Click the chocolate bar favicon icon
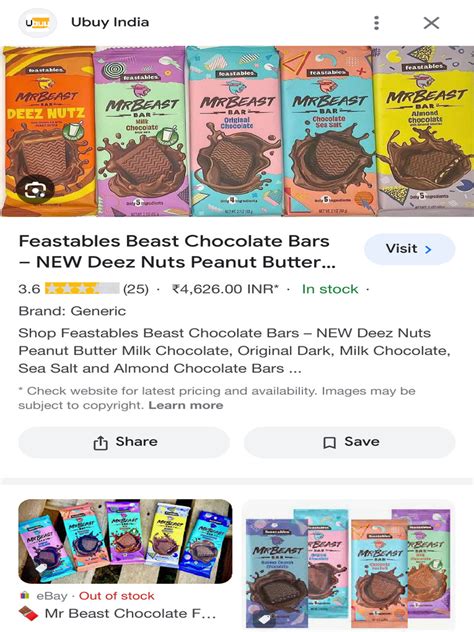 pos(28,613)
